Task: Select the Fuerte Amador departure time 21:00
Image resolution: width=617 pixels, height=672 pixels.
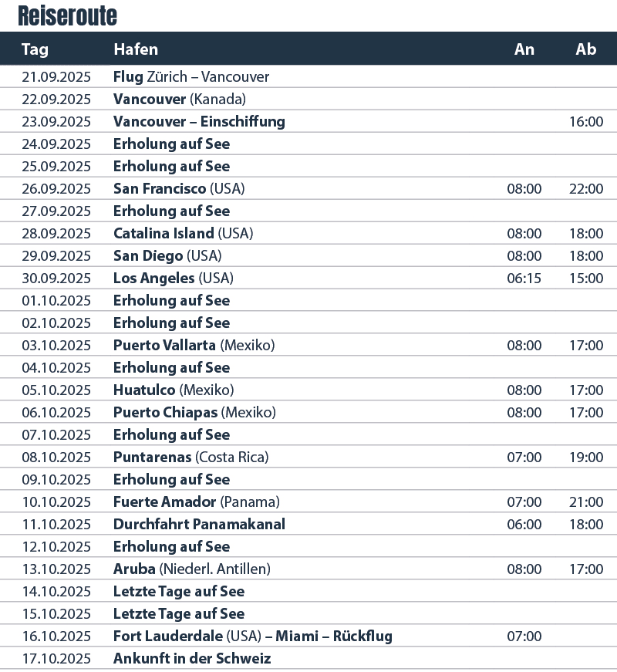Action: click(586, 501)
